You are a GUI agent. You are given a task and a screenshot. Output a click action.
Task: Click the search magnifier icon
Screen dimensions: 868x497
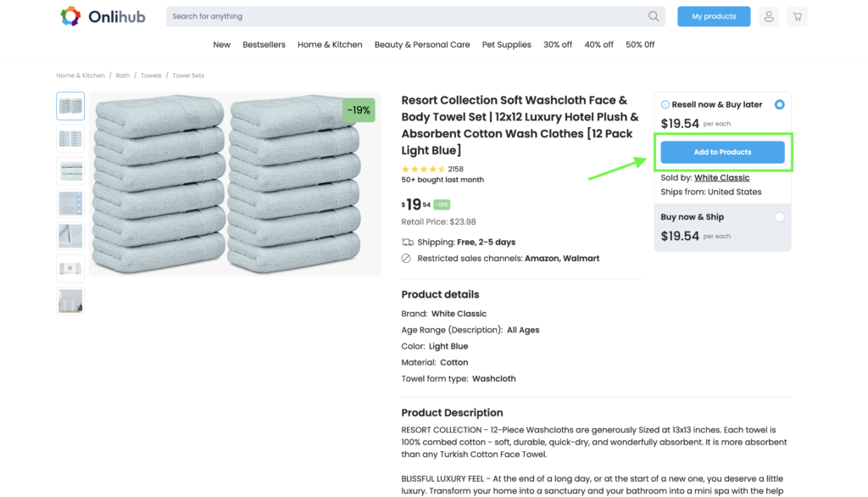(654, 16)
